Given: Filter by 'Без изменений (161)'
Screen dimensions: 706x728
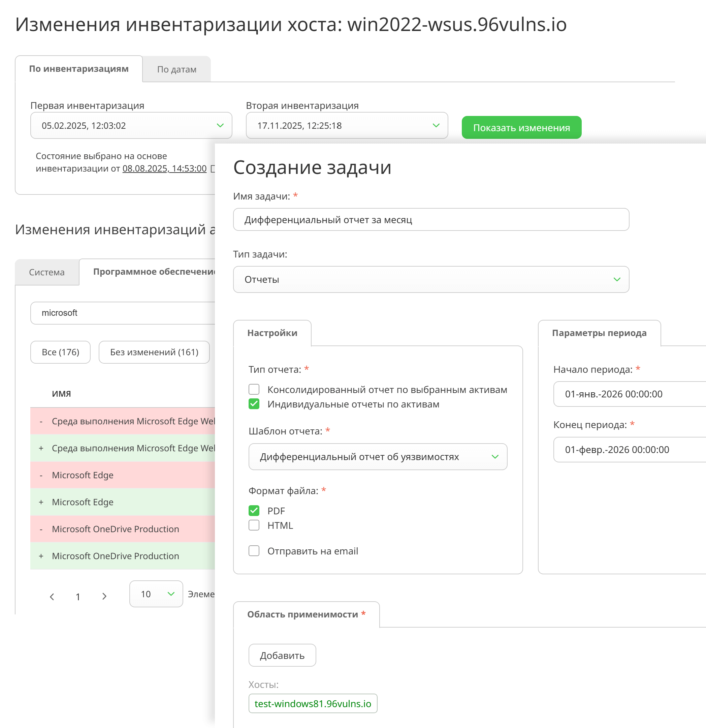Looking at the screenshot, I should (x=154, y=352).
